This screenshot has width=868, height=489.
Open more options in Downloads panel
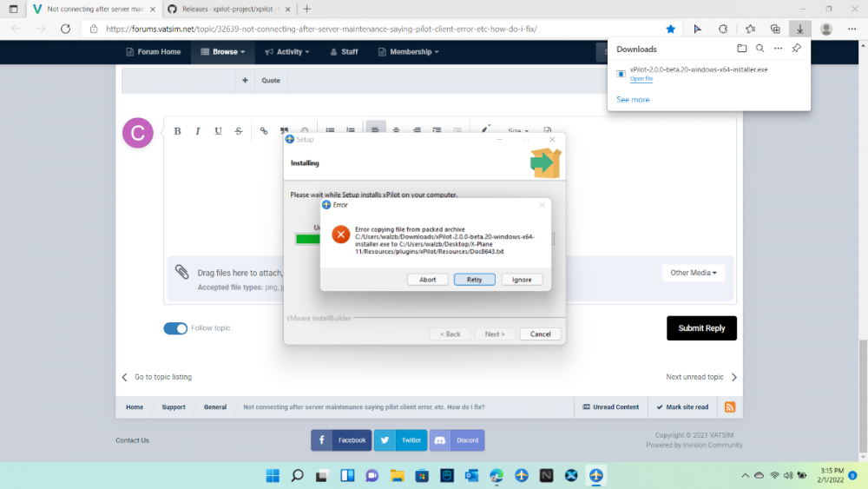pos(779,48)
